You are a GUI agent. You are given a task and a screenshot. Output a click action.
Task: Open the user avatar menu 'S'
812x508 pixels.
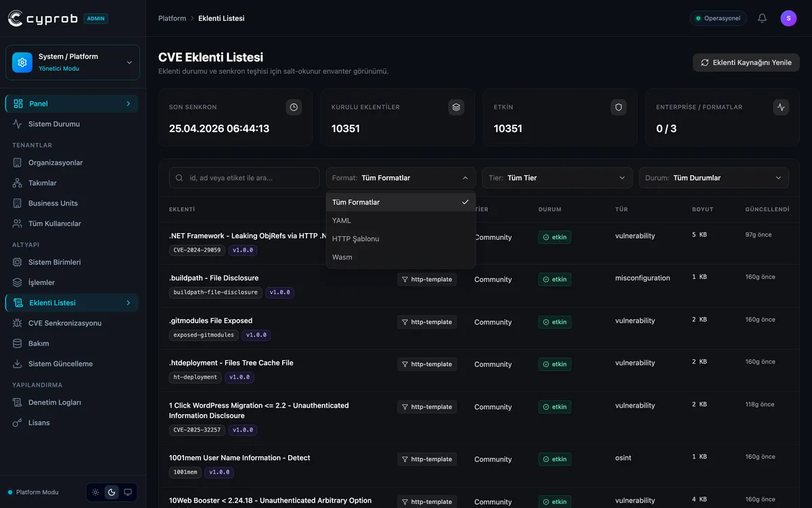[788, 18]
